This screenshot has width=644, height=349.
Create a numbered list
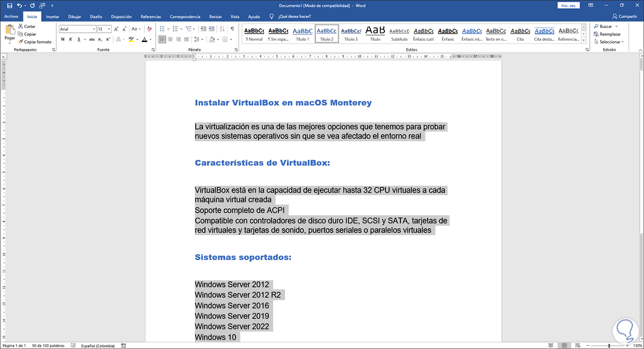click(x=177, y=29)
